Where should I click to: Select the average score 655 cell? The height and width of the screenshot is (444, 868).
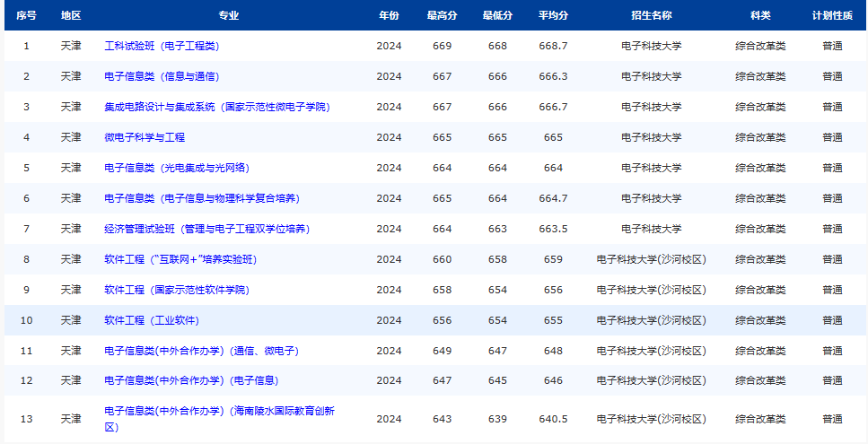553,320
